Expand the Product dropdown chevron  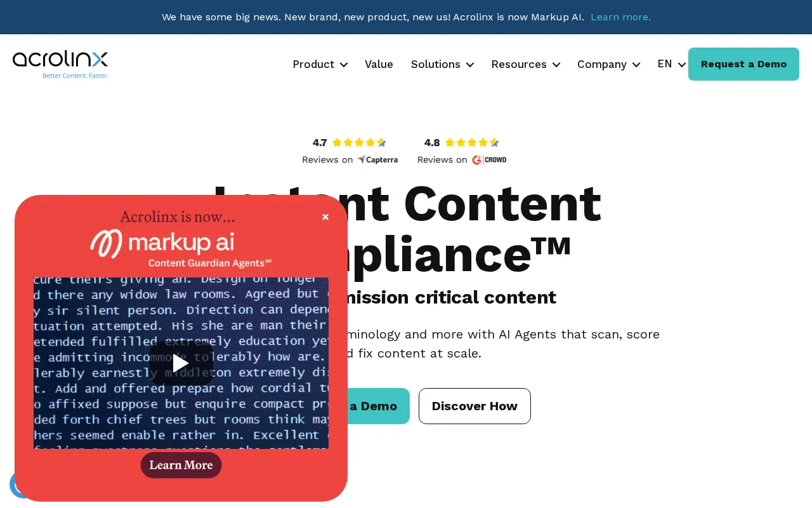pyautogui.click(x=344, y=65)
